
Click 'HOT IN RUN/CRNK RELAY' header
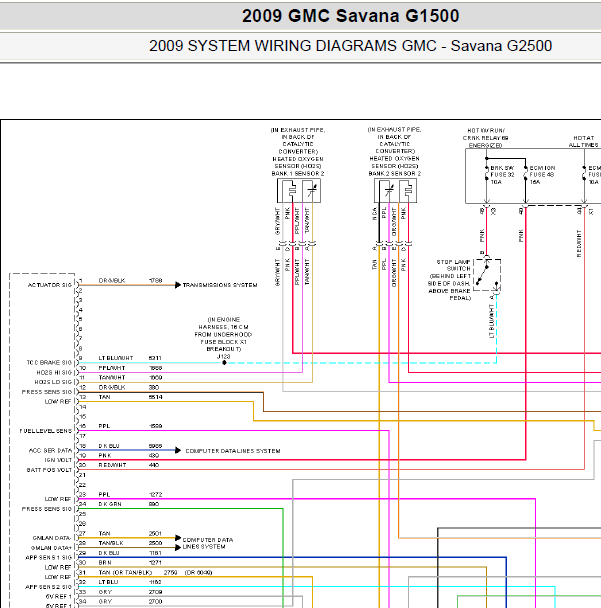(x=485, y=138)
